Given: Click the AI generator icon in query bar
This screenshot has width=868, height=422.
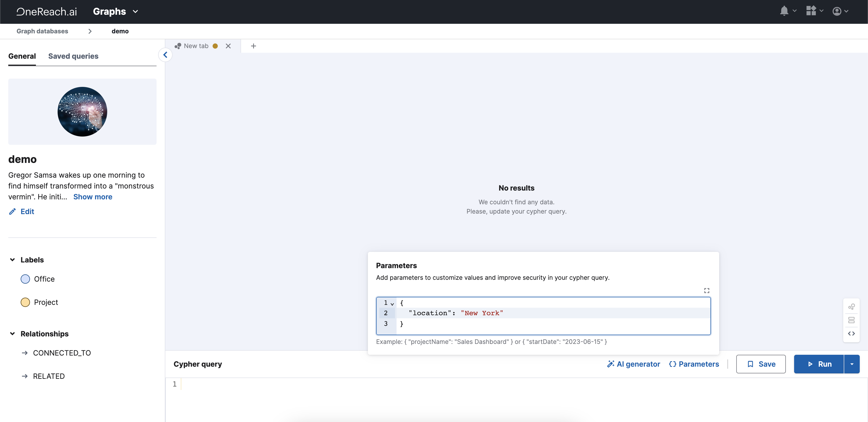Looking at the screenshot, I should [610, 364].
